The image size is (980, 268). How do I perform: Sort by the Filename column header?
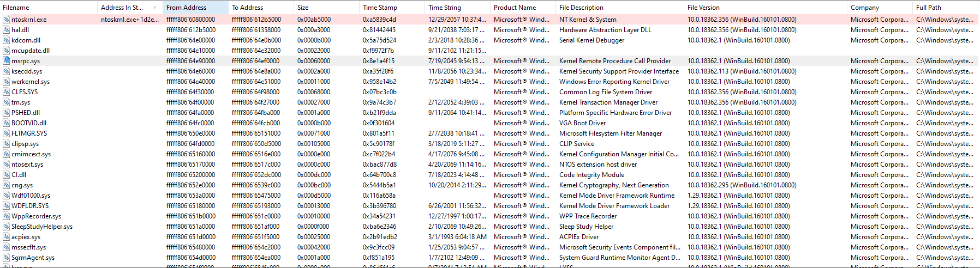(49, 8)
